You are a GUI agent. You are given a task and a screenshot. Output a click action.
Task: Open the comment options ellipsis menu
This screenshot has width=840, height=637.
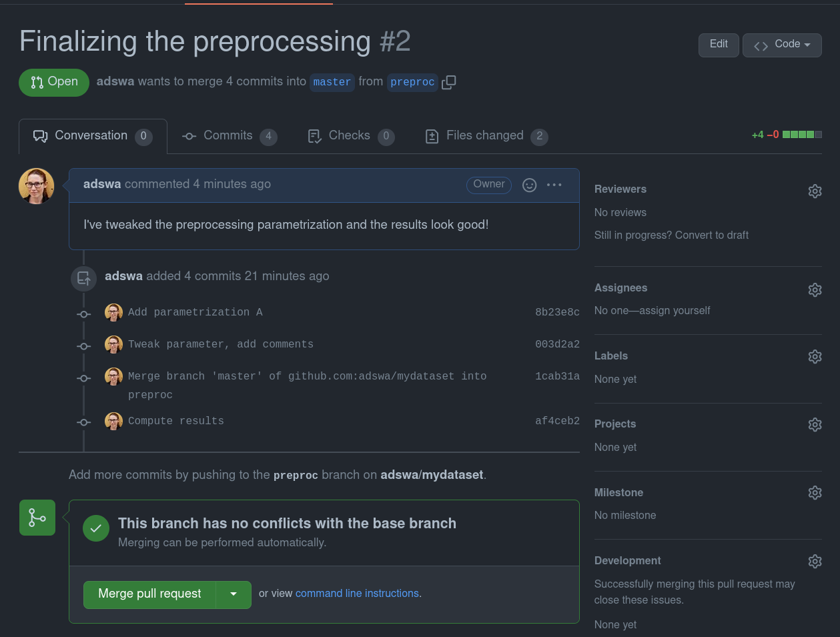tap(554, 185)
